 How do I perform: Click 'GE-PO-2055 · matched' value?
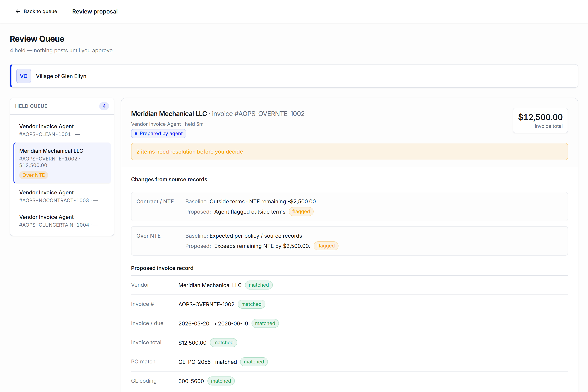click(x=208, y=362)
